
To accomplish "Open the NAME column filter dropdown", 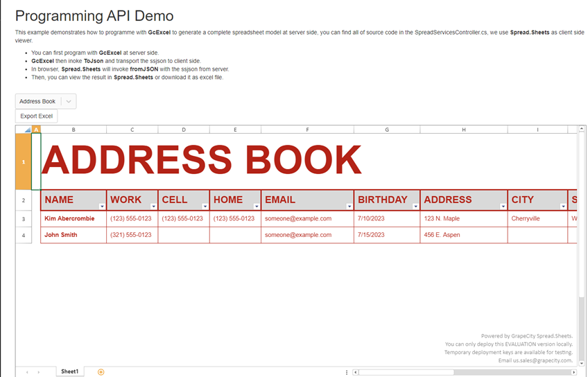I will pyautogui.click(x=102, y=207).
